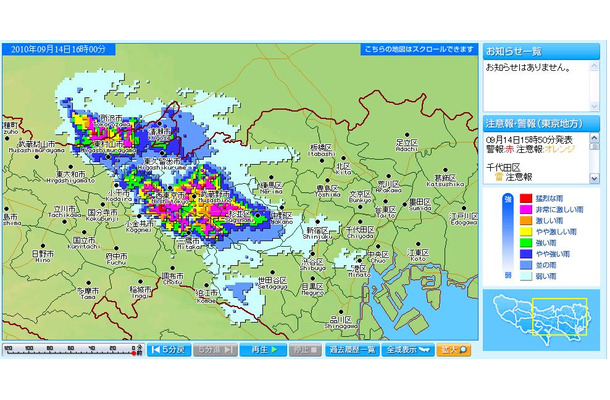
Task: Click the 5分戻 rewind button
Action: point(169,350)
